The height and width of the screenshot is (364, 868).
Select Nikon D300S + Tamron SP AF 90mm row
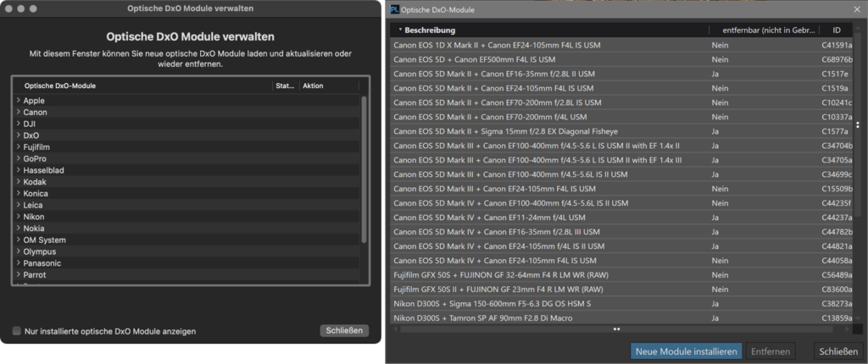(x=622, y=318)
